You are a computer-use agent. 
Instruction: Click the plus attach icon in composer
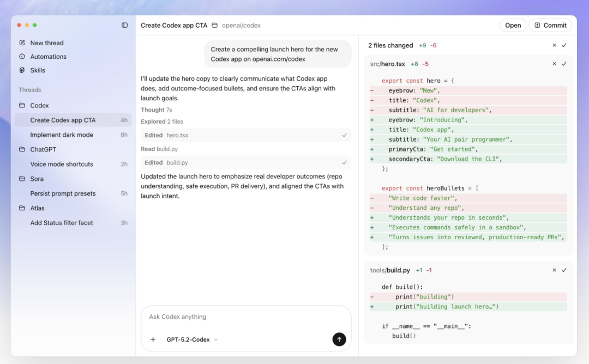click(153, 339)
